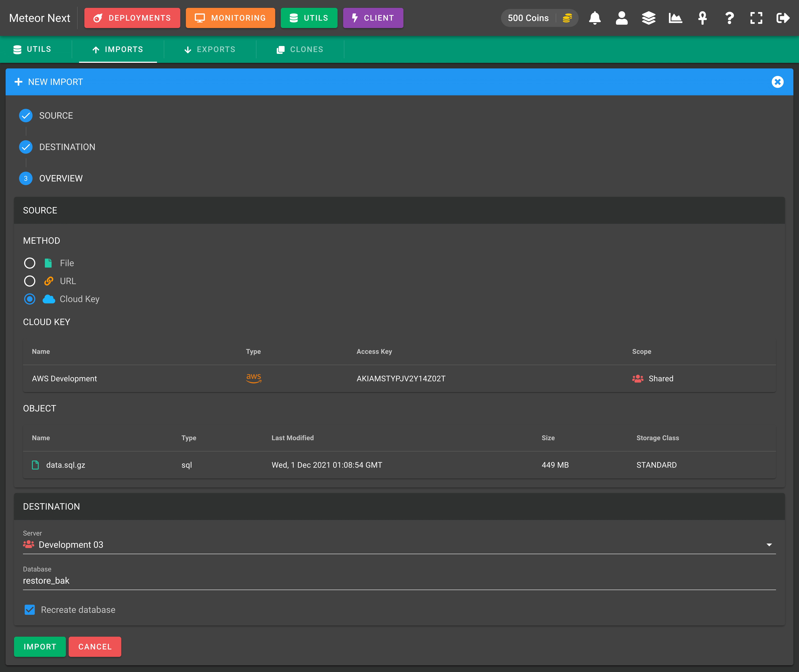The width and height of the screenshot is (799, 672).
Task: Click the plus icon beside New Import
Action: (18, 82)
